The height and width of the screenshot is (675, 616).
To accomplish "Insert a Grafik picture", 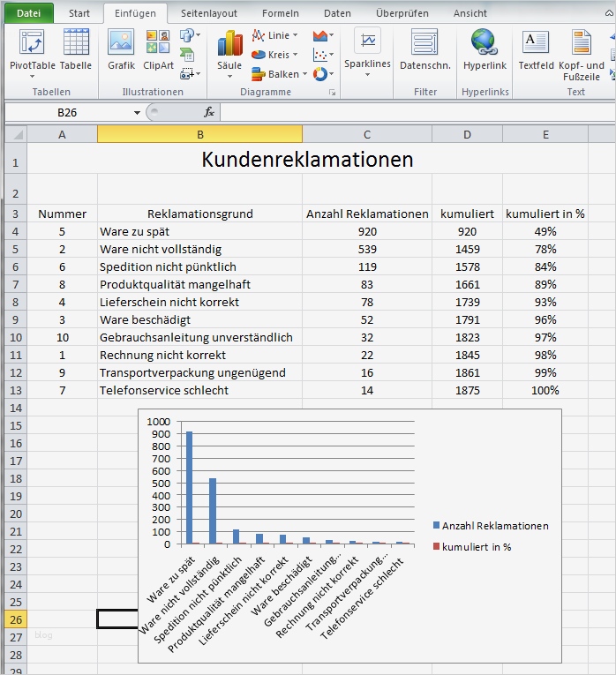I will click(121, 48).
